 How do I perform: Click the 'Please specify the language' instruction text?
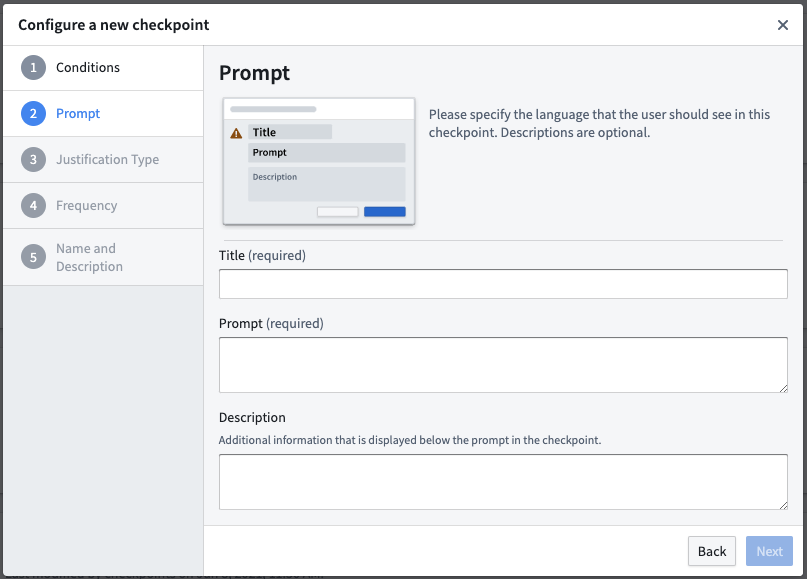pos(600,124)
